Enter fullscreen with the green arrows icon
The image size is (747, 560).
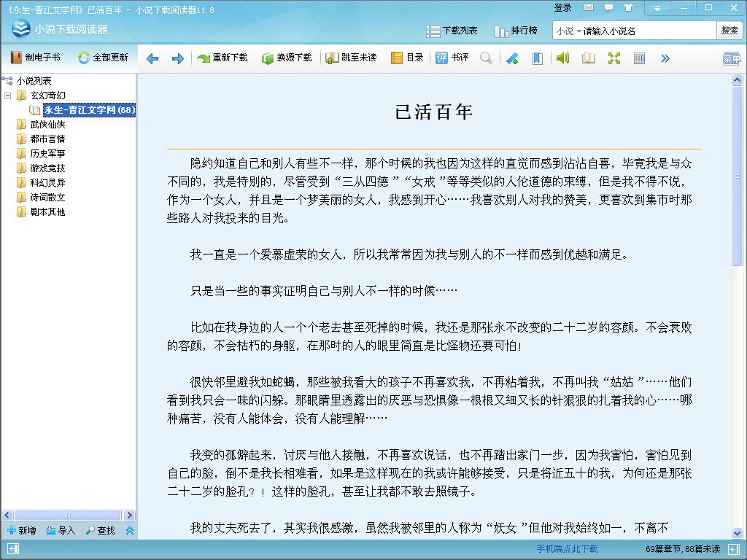click(x=614, y=58)
